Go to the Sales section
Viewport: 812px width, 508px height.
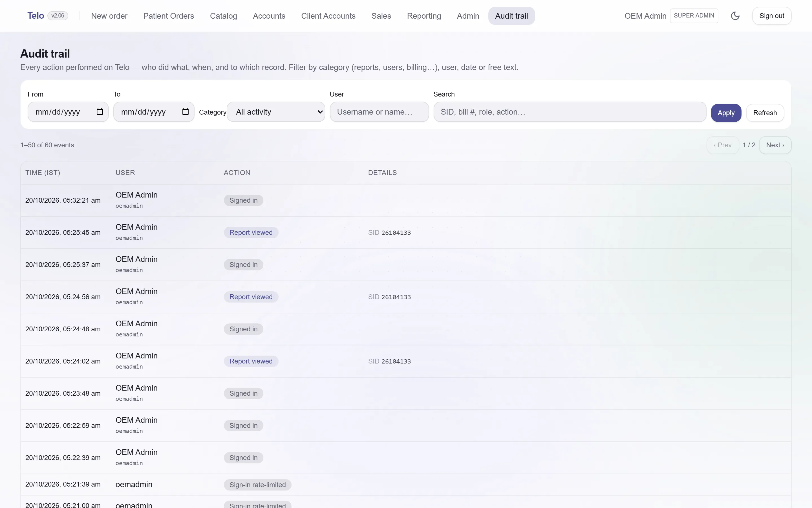click(x=381, y=16)
